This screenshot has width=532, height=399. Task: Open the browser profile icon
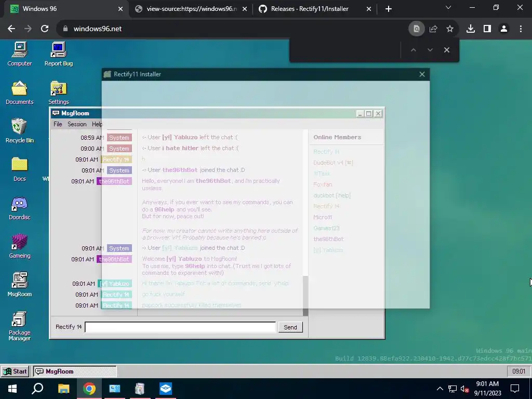[x=504, y=29]
